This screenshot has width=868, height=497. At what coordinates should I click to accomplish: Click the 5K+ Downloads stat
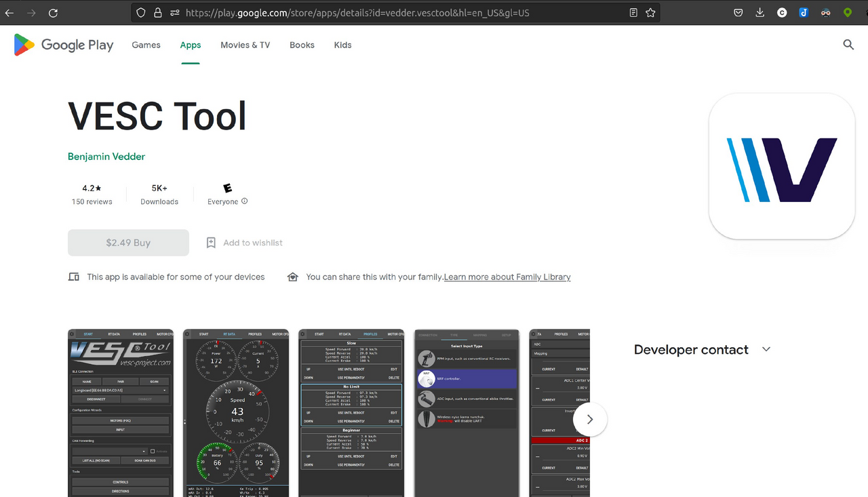(x=159, y=194)
